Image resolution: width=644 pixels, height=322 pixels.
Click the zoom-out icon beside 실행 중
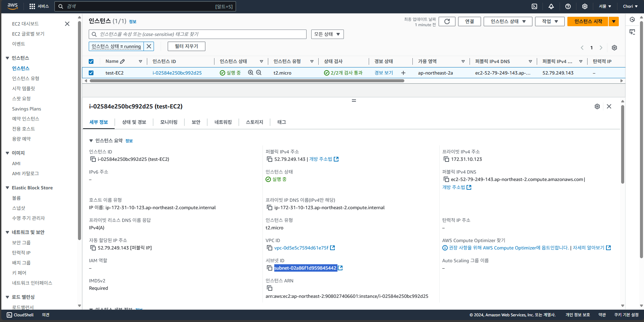point(259,73)
